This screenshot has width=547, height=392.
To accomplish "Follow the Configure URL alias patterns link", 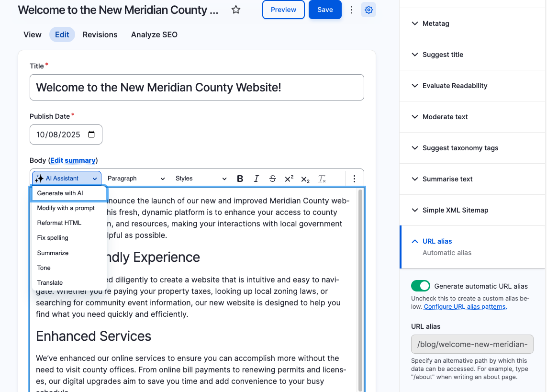I will tap(465, 306).
